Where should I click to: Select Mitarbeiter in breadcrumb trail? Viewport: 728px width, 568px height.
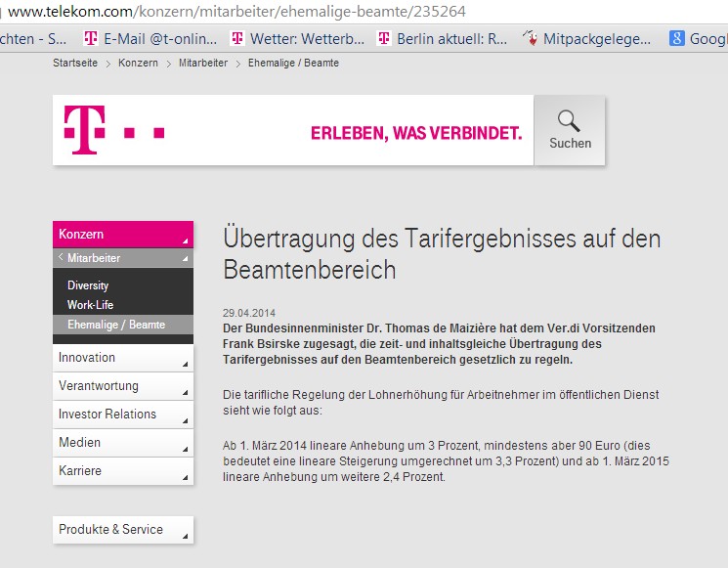point(202,63)
